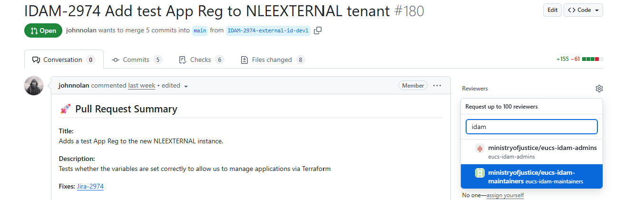Copy the head branch name icon
This screenshot has height=200, width=644.
click(x=318, y=30)
